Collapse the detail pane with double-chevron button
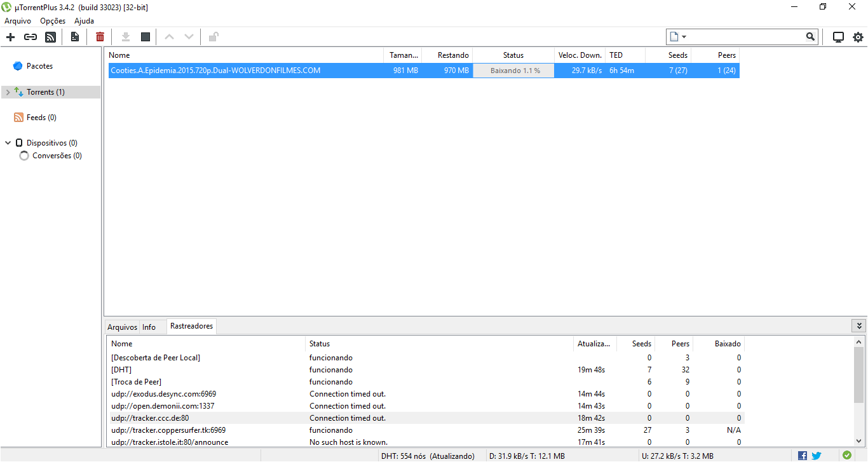 click(859, 326)
